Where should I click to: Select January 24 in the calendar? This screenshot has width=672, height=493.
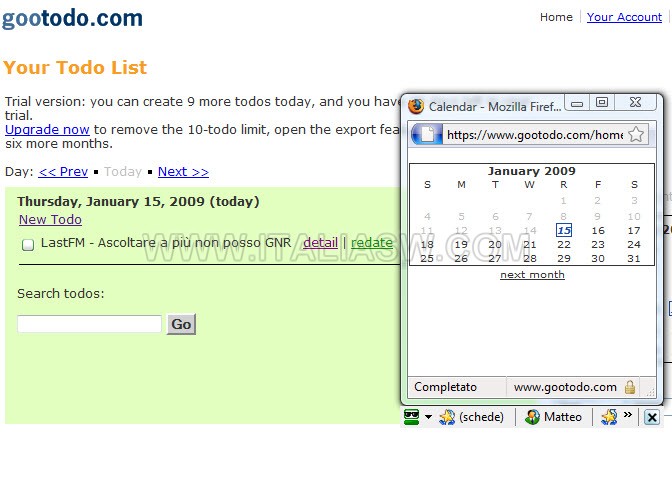(x=634, y=244)
